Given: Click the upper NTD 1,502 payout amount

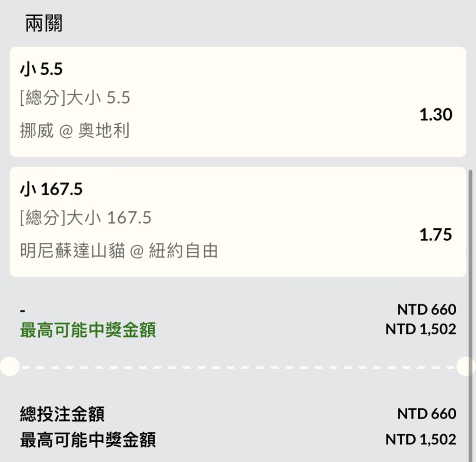Looking at the screenshot, I should click(421, 329).
